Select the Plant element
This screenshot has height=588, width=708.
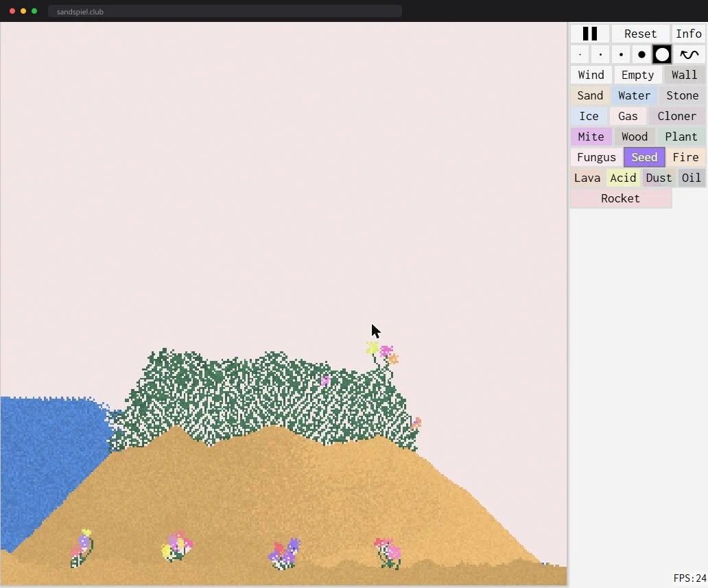coord(681,137)
